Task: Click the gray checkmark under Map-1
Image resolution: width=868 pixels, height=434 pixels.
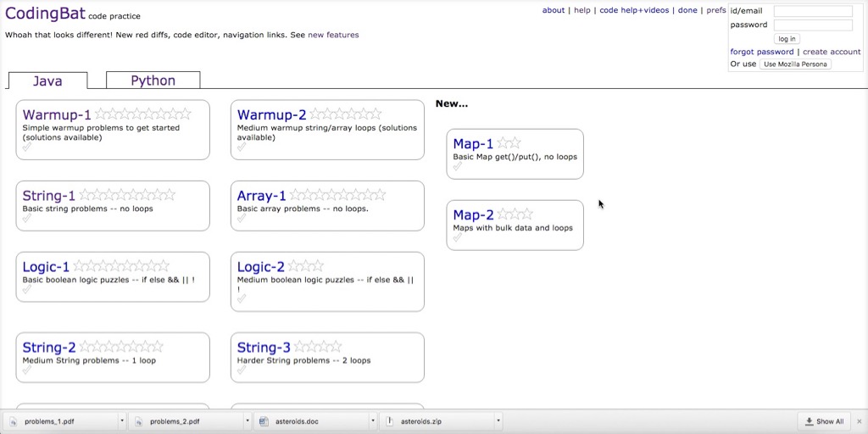Action: pos(458,167)
